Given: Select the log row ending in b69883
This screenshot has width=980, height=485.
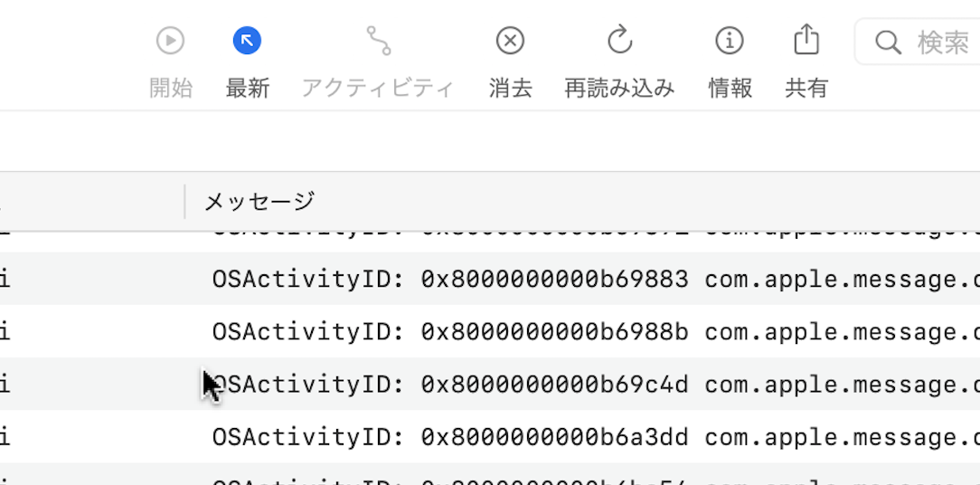Looking at the screenshot, I should point(450,279).
